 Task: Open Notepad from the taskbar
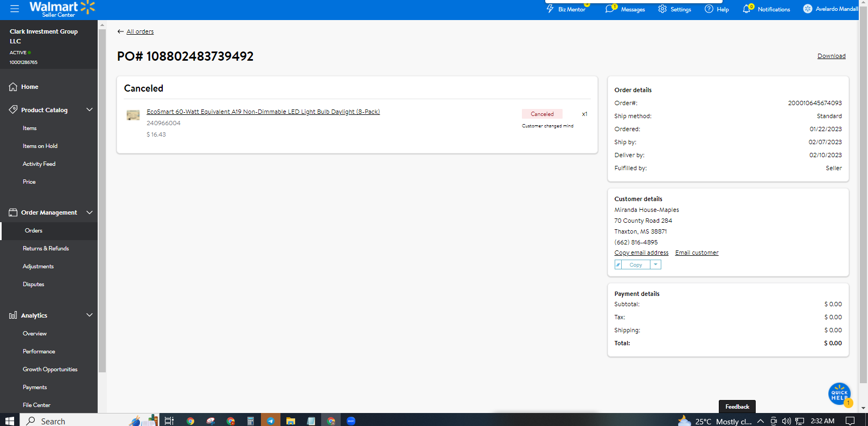[311, 421]
